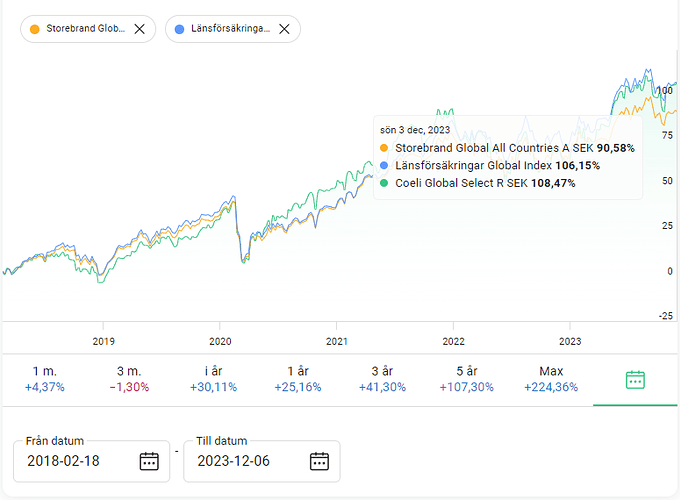The width and height of the screenshot is (680, 500).
Task: Click the blue Länsförsäkringar chip dot
Action: pos(179,29)
